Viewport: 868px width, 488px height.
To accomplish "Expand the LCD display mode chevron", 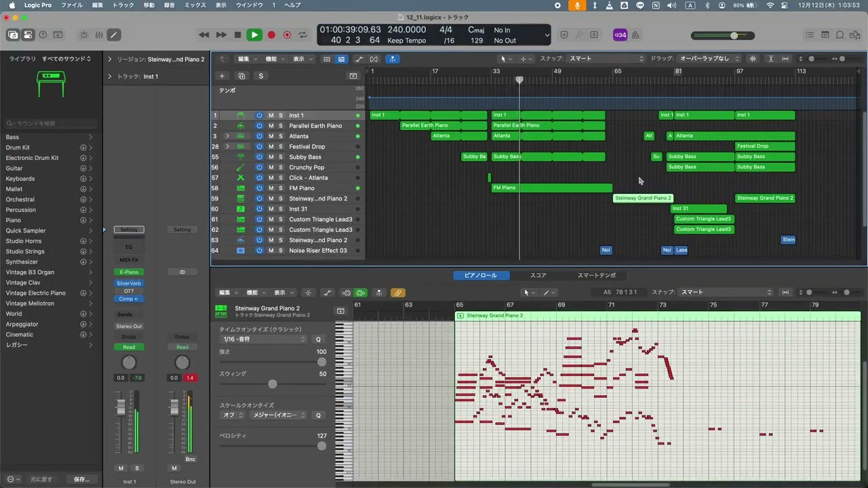I will click(547, 35).
